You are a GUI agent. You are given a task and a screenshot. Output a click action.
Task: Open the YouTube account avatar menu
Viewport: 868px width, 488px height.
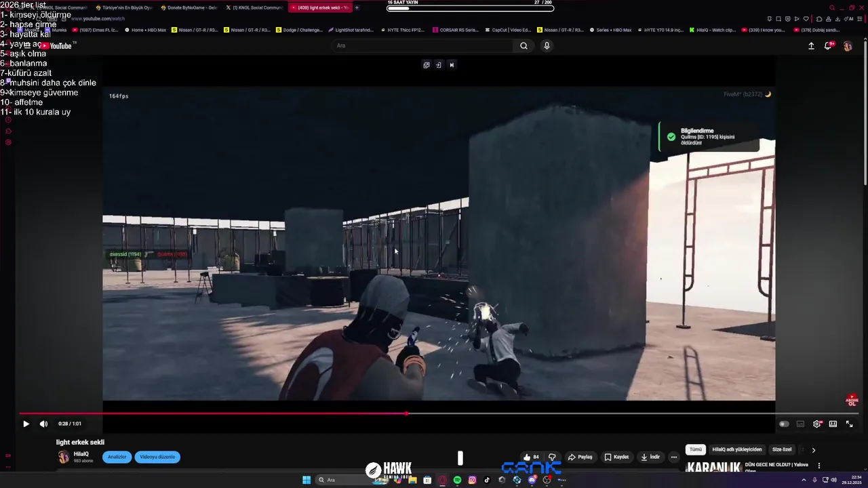(848, 45)
